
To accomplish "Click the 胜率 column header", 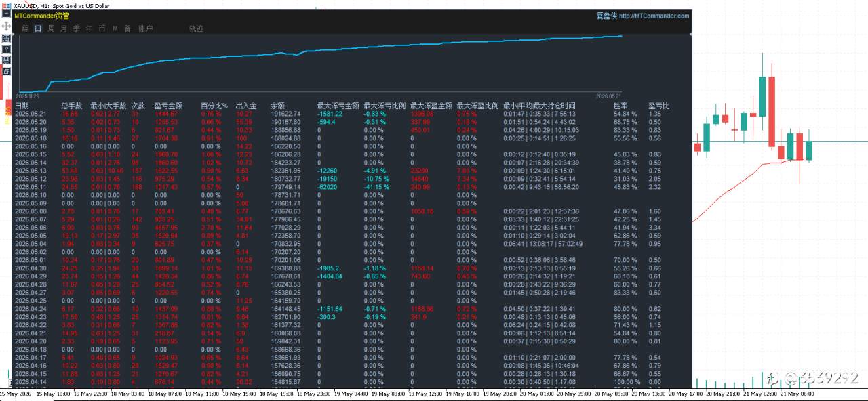I will [x=620, y=106].
